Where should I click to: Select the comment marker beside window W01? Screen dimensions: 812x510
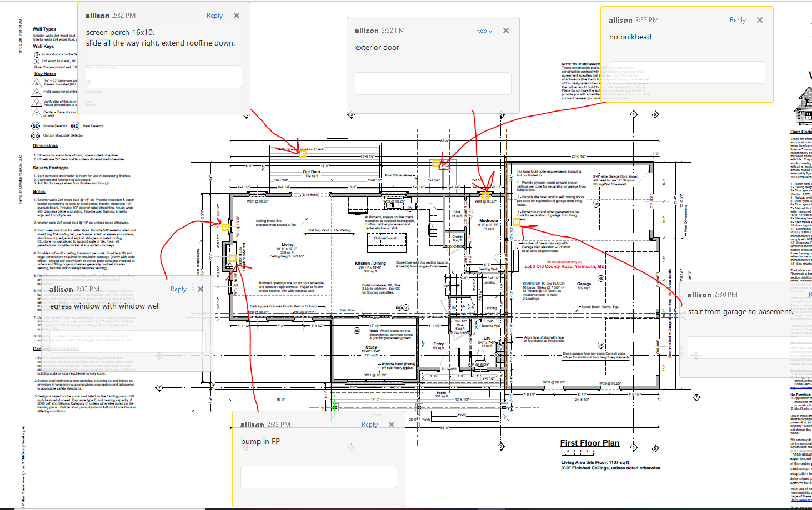(x=225, y=227)
